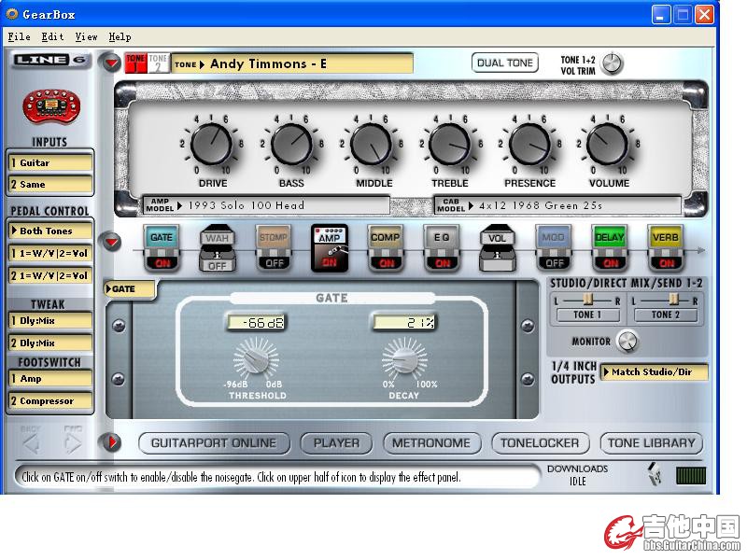Image resolution: width=747 pixels, height=560 pixels.
Task: Adjust the TONE 2 pan slider
Action: pos(673,299)
